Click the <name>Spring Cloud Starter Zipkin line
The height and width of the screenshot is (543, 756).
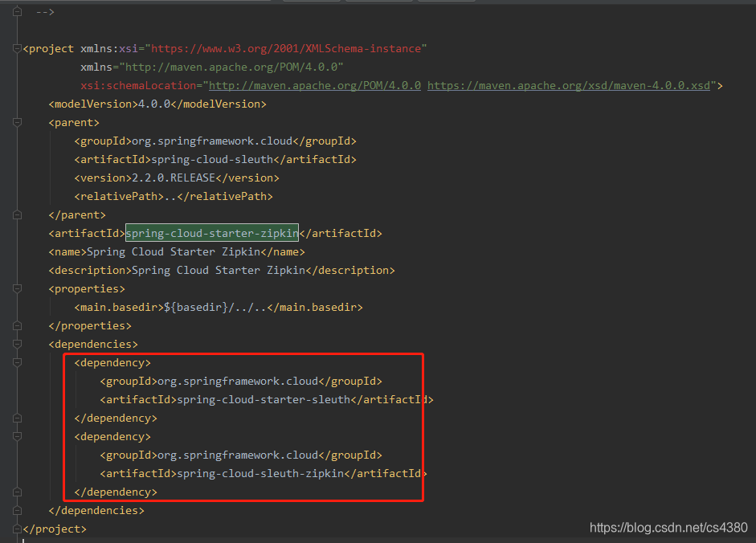[177, 252]
